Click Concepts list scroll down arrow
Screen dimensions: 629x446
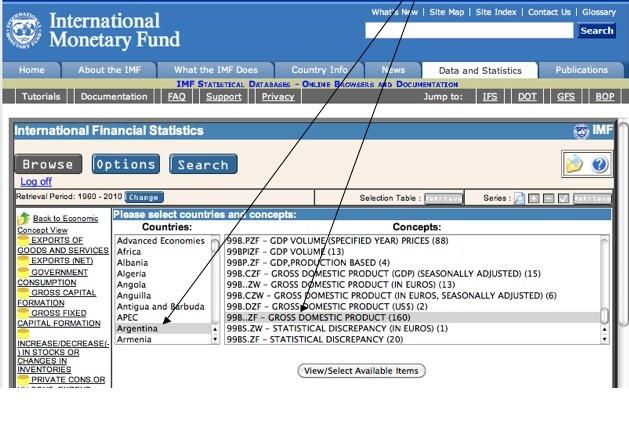605,339
